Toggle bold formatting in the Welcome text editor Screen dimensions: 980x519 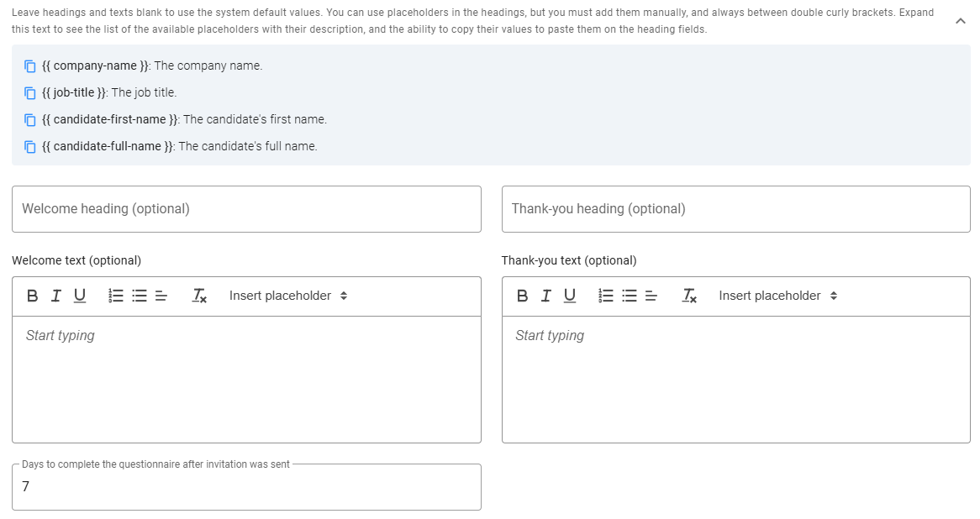click(x=32, y=296)
